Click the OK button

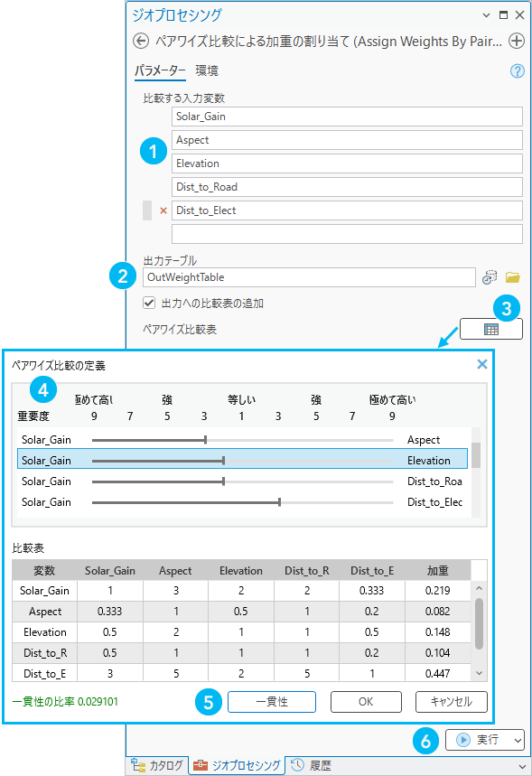pos(366,702)
